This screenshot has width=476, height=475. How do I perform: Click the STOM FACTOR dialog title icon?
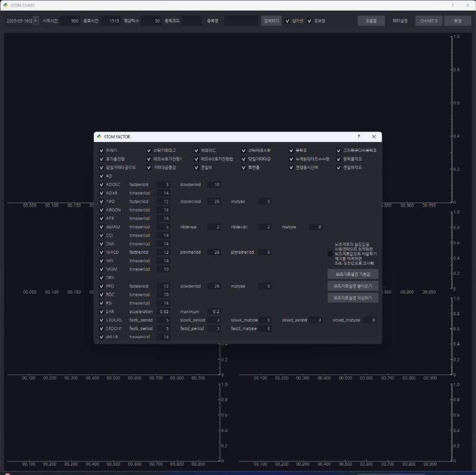99,137
